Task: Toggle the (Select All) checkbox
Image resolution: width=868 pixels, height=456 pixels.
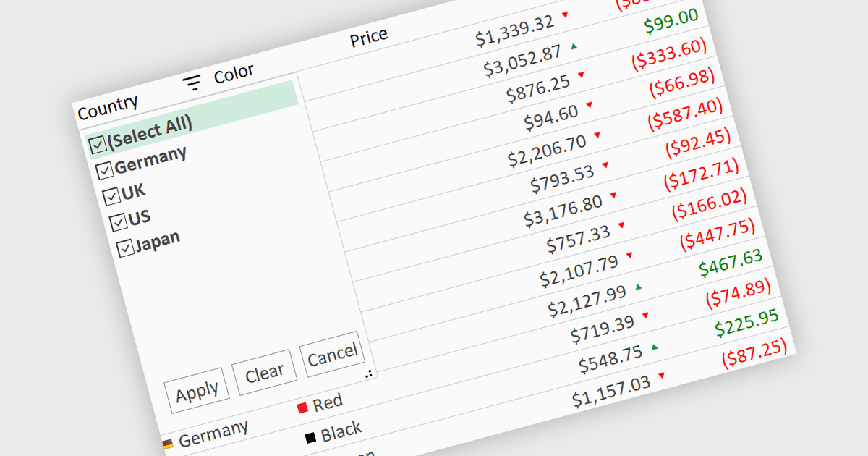Action: (x=98, y=145)
